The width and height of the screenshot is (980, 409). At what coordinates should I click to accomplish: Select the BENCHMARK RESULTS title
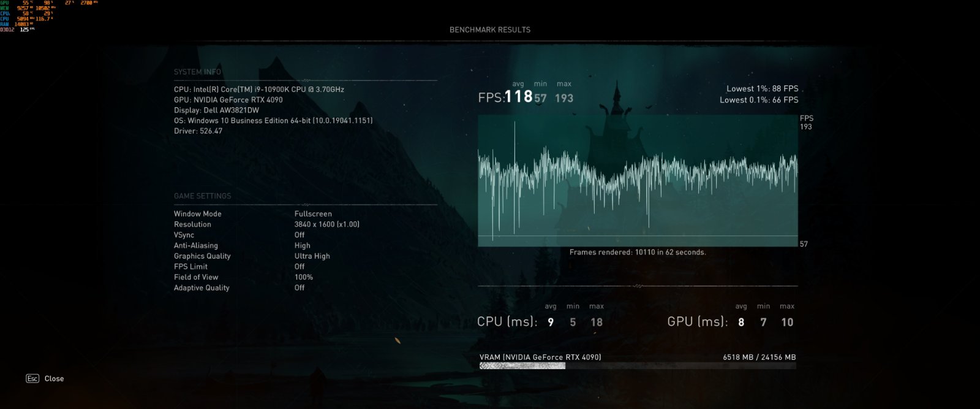(490, 29)
